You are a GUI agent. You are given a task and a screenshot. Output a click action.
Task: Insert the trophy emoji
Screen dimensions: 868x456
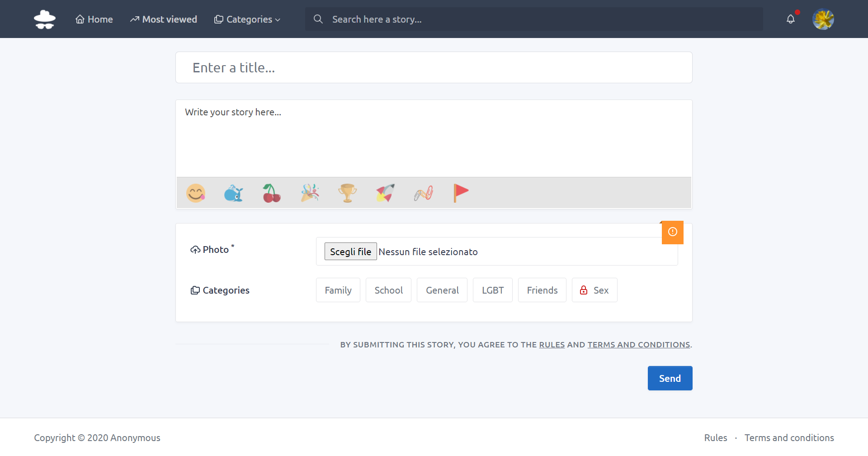click(x=348, y=193)
